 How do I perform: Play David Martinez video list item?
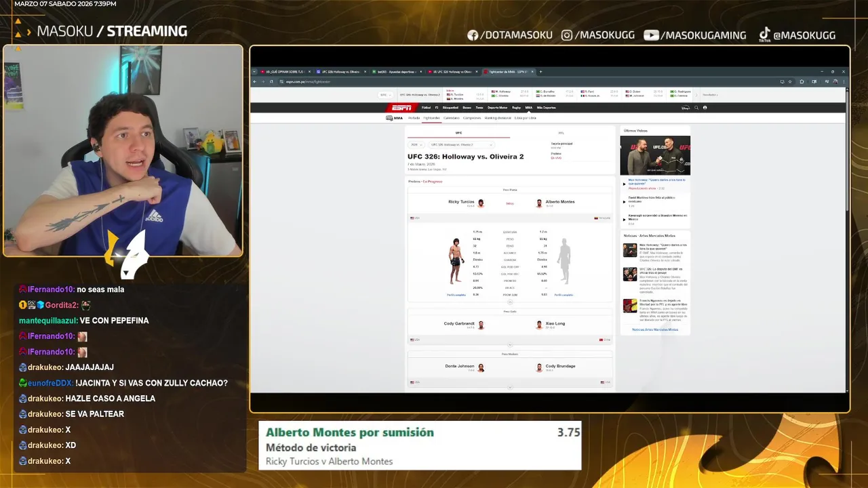654,201
